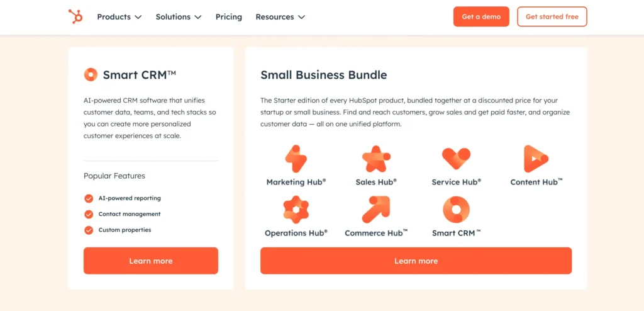Go to the Pricing page
This screenshot has height=311, width=644.
228,17
